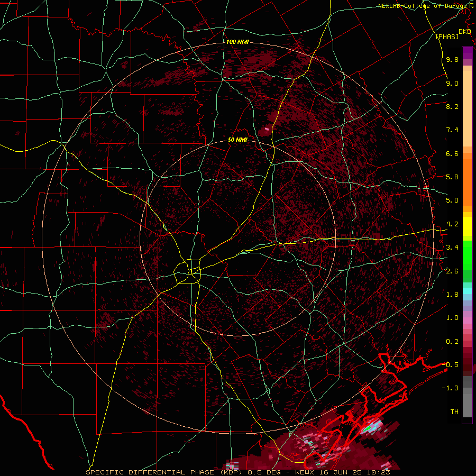Click the 100 NMI range ring label
476x476 pixels.
pyautogui.click(x=237, y=42)
